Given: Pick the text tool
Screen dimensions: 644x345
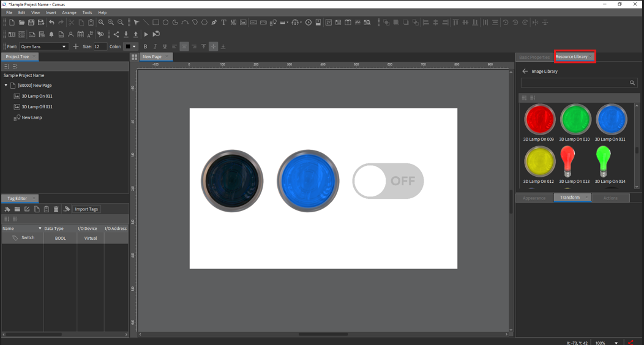Looking at the screenshot, I should pos(223,23).
